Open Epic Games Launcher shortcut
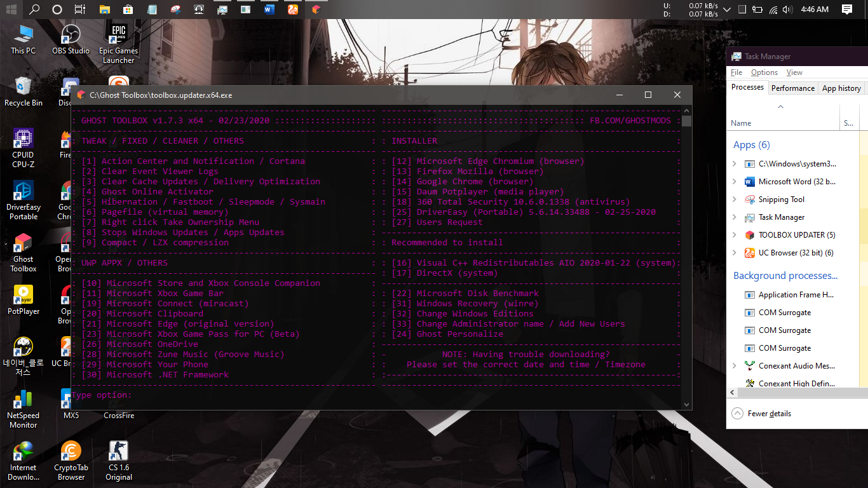This screenshot has height=488, width=868. (118, 44)
